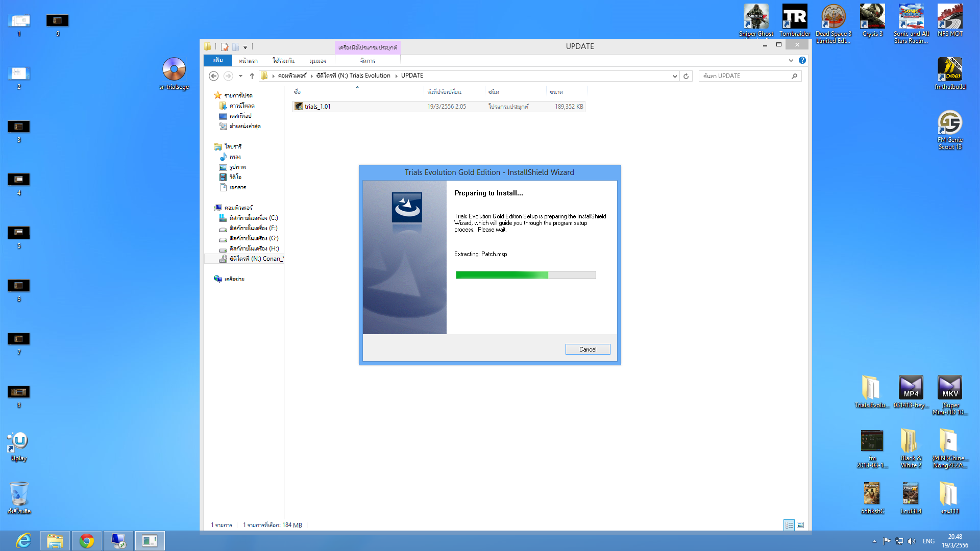This screenshot has height=551, width=980.
Task: Expand the ribbon with chevron arrow
Action: coord(791,60)
